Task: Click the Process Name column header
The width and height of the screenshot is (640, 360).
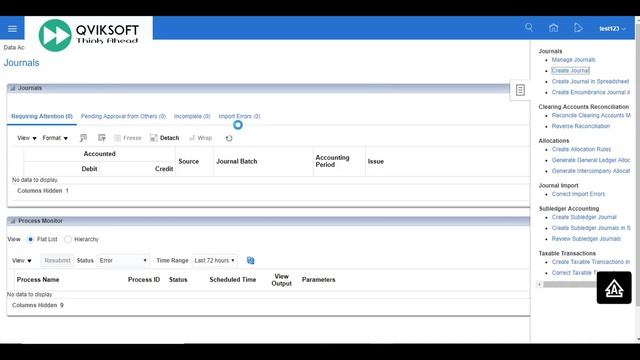Action: [x=38, y=280]
